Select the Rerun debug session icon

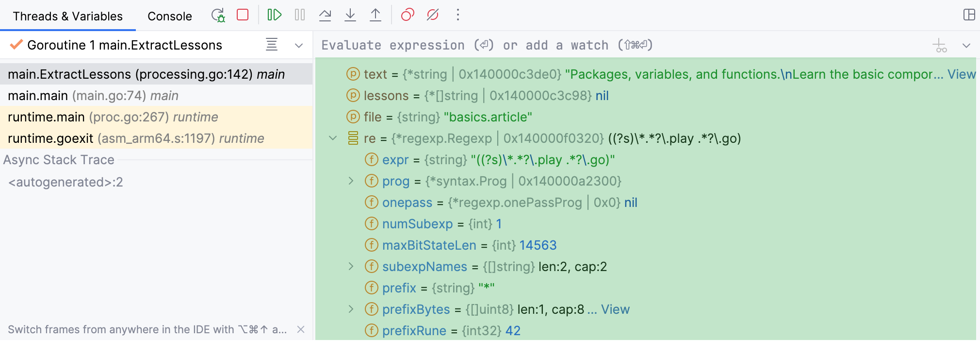click(218, 15)
